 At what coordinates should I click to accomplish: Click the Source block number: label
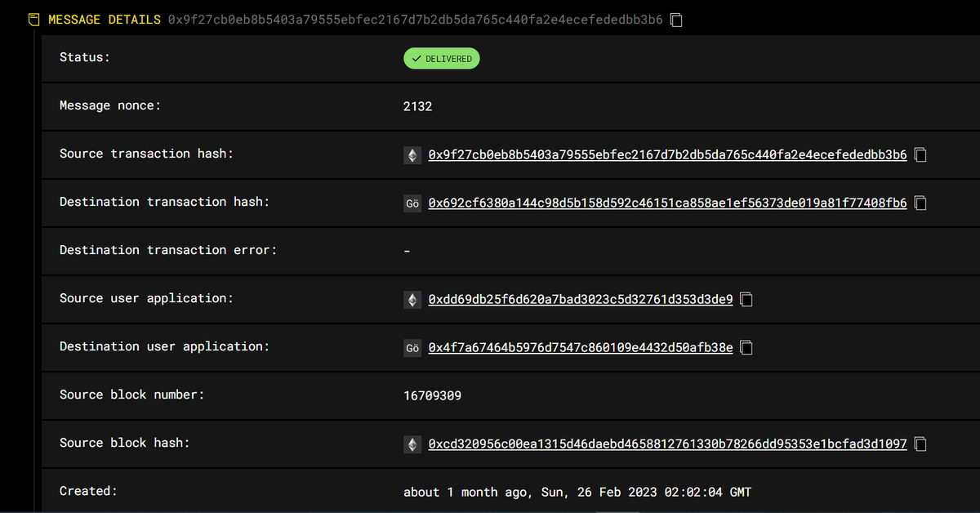131,395
